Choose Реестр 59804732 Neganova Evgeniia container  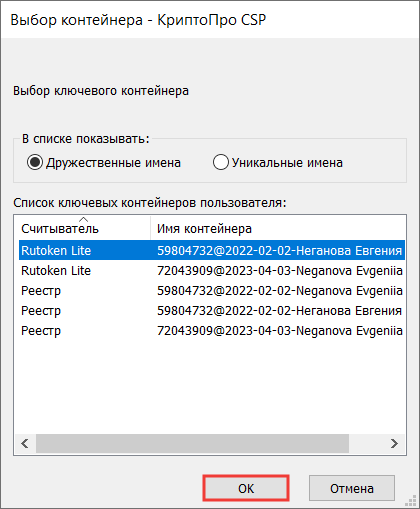pos(212,290)
